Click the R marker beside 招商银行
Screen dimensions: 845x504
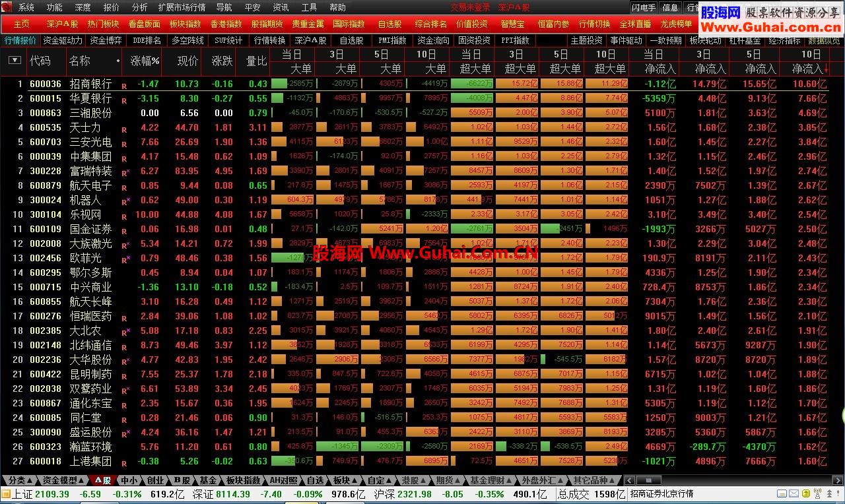[x=124, y=86]
